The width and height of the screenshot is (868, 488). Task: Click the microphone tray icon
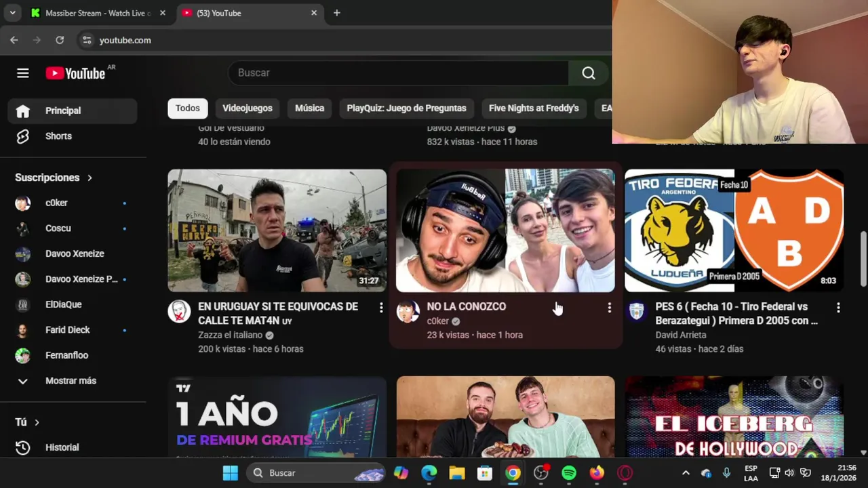(727, 473)
